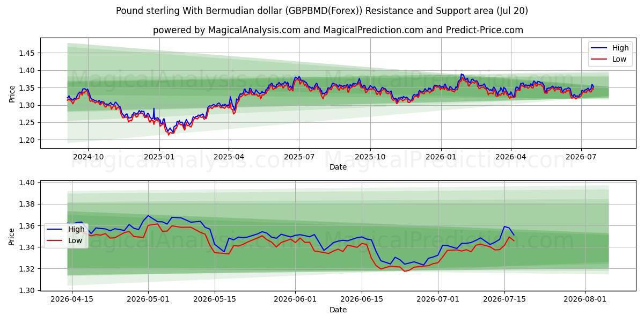Click 'Low' in the top chart legend
The width and height of the screenshot is (644, 322).
tap(619, 59)
